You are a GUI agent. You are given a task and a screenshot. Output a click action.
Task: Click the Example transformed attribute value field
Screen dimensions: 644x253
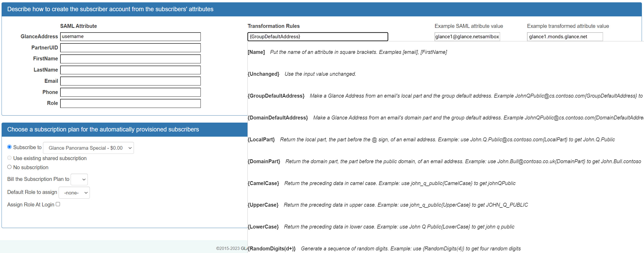pos(565,37)
